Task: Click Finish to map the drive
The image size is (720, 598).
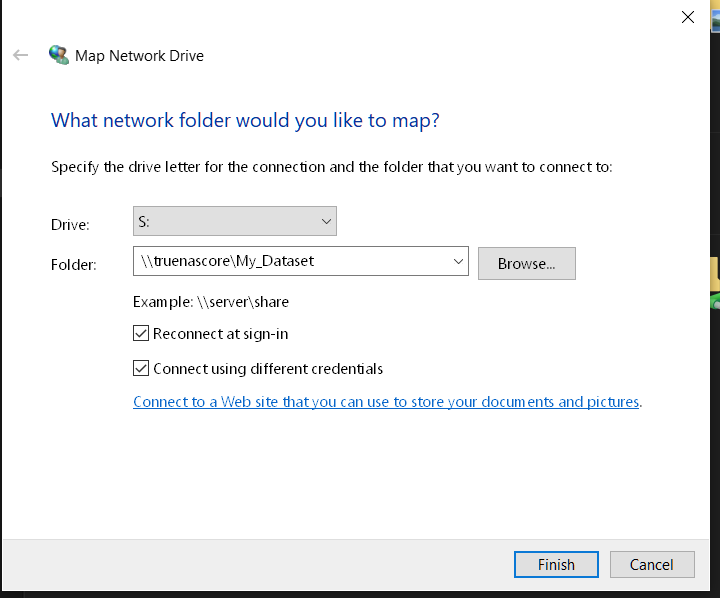Action: pos(556,564)
